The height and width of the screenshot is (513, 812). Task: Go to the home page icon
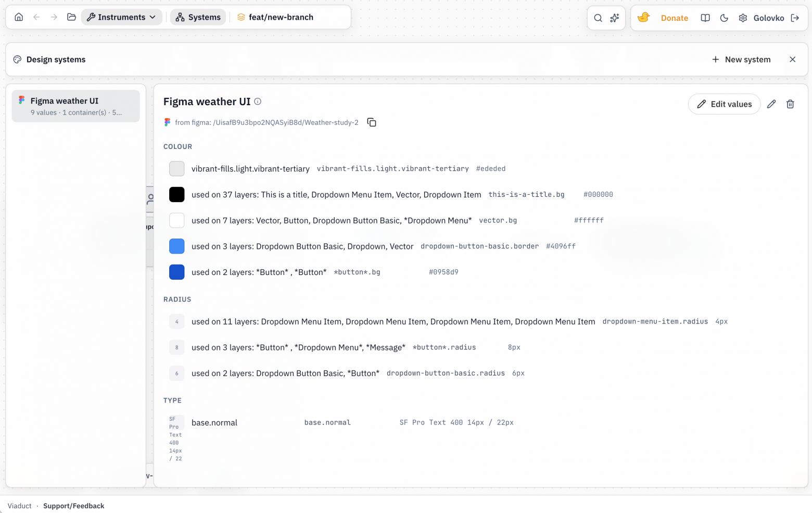(19, 17)
